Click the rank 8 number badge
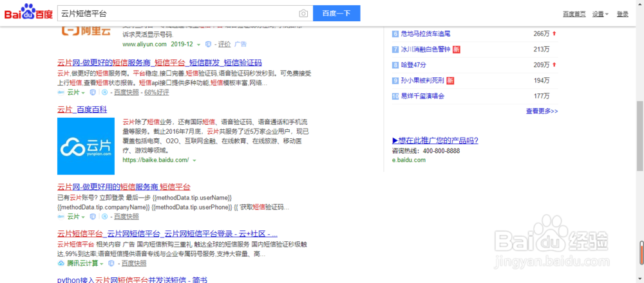 point(395,65)
